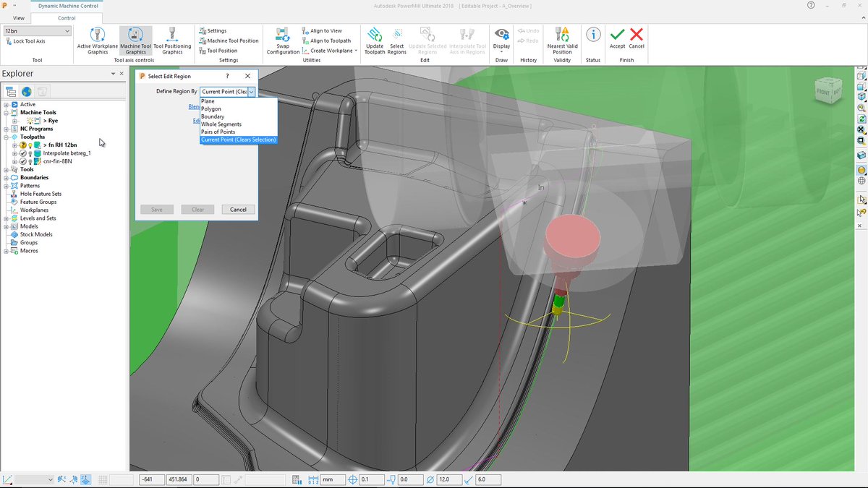Choose Pairs of Points option

pyautogui.click(x=238, y=132)
